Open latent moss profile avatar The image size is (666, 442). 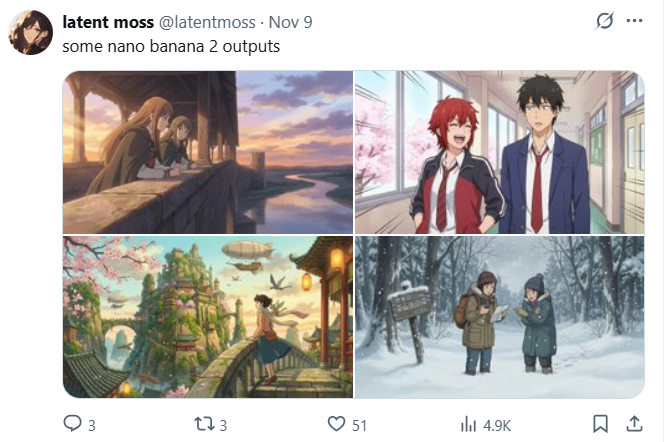pos(31,33)
